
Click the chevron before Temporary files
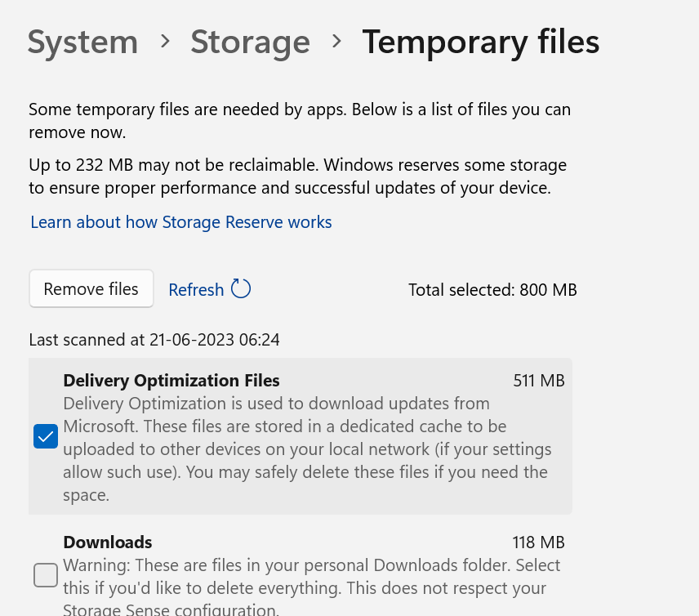coord(336,42)
